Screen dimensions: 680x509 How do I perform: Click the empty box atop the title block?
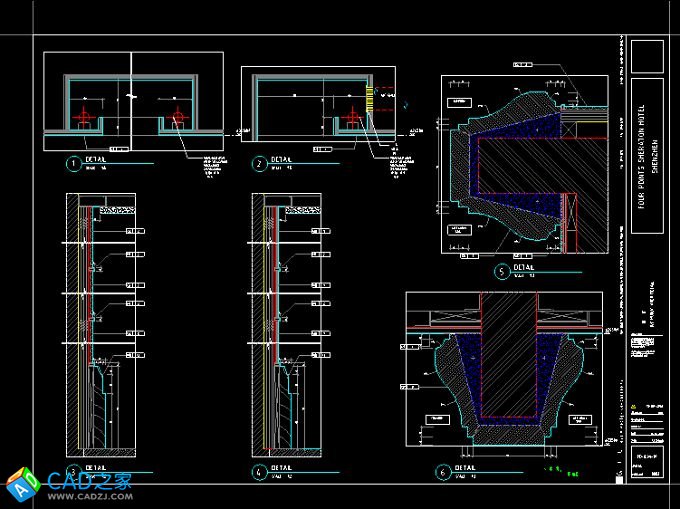648,54
